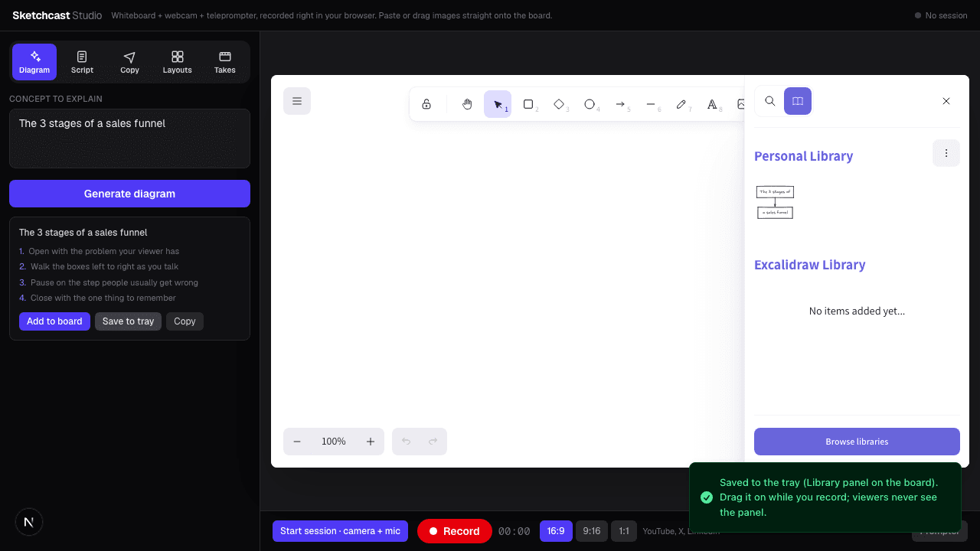Select the Text tool
The width and height of the screenshot is (980, 551).
click(x=712, y=104)
